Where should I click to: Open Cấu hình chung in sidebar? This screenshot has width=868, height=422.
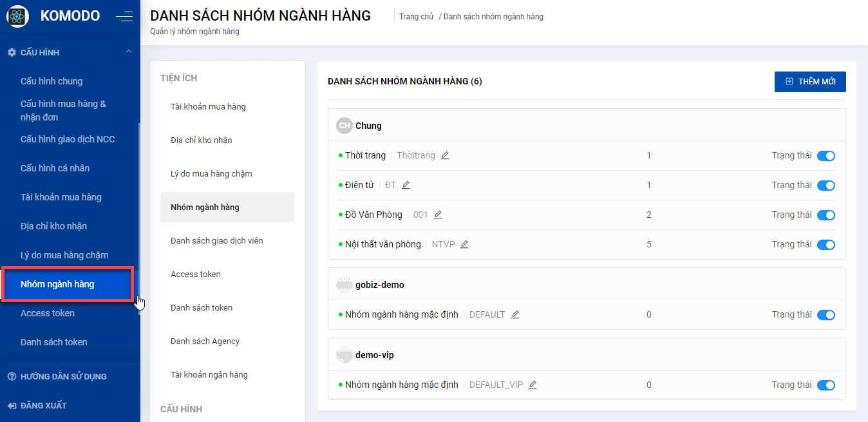pos(52,81)
